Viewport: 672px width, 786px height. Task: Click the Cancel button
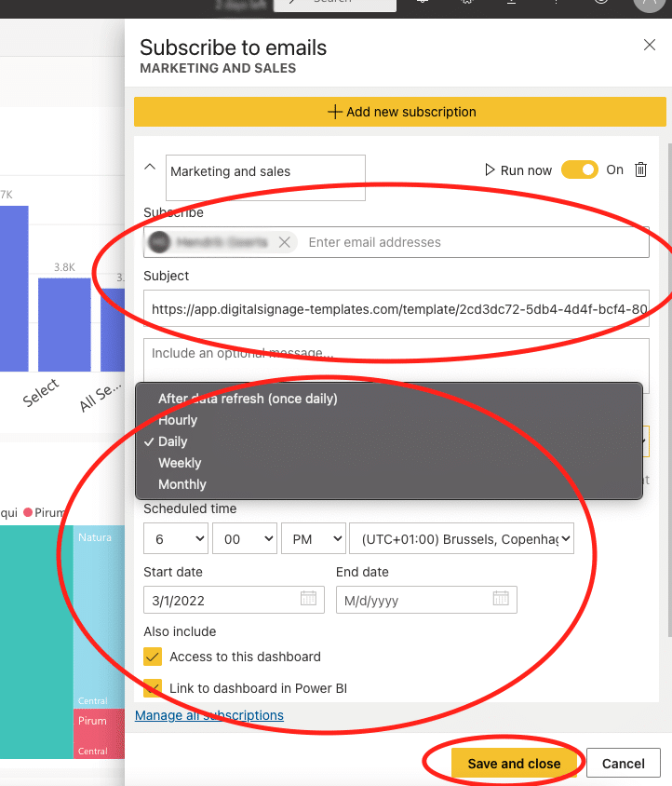624,764
